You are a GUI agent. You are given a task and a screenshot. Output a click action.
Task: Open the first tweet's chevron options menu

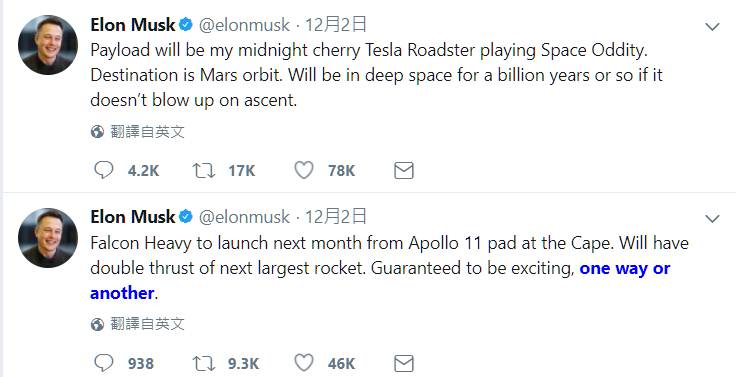pyautogui.click(x=712, y=27)
